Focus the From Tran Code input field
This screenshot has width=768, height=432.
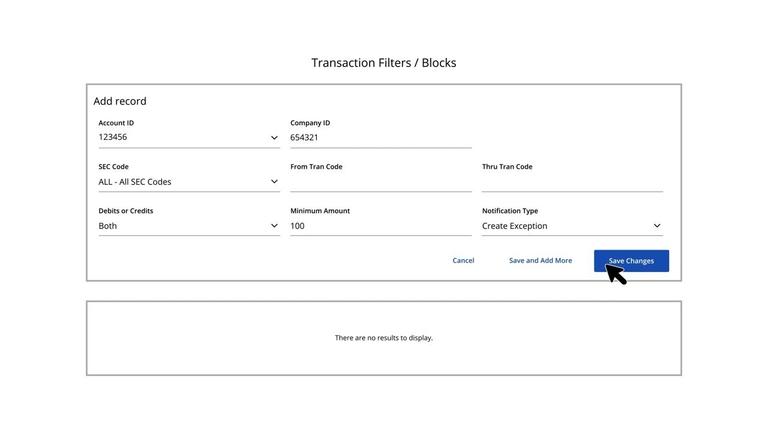point(381,182)
